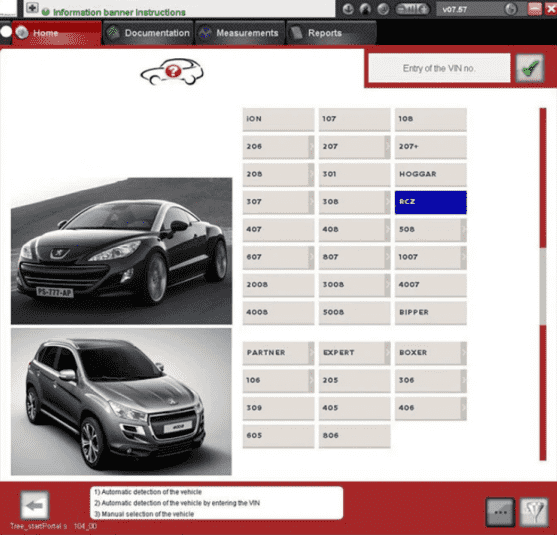The height and width of the screenshot is (535, 557).
Task: Choose the 301 vehicle model
Action: tap(355, 174)
